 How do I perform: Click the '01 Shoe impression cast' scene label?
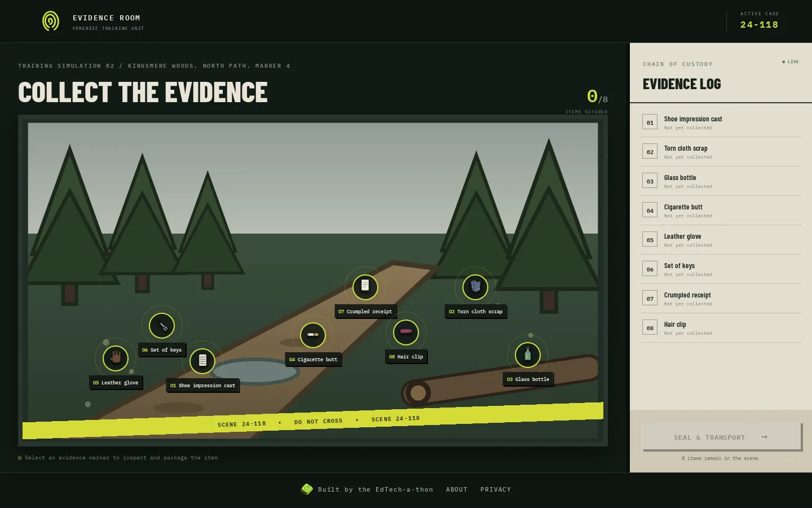(x=202, y=386)
